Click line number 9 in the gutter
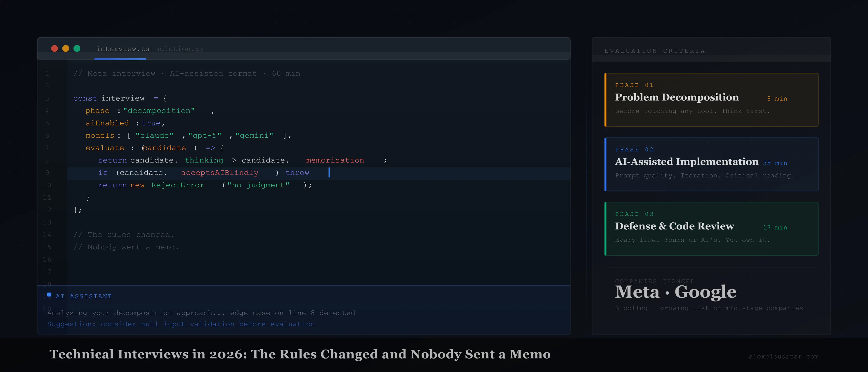 coord(47,173)
